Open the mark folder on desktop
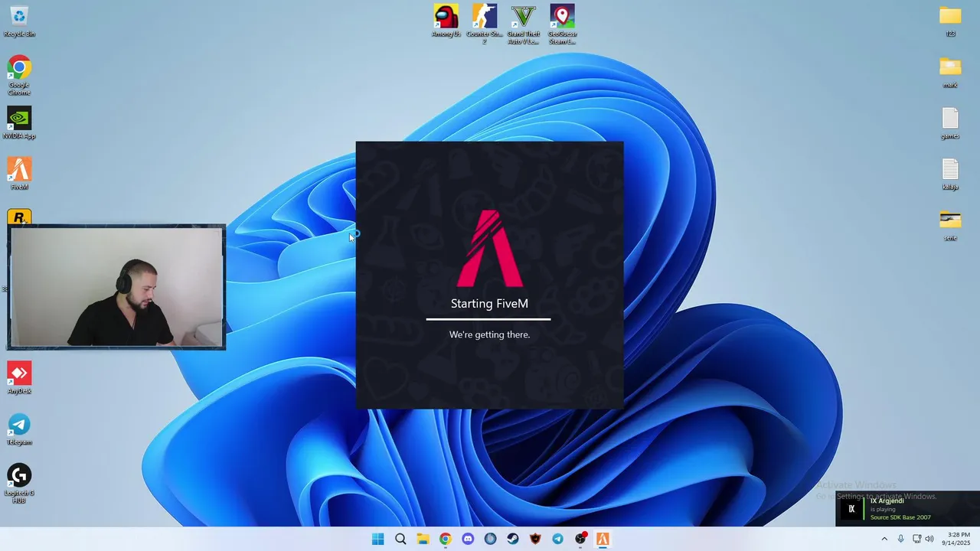 [x=950, y=73]
